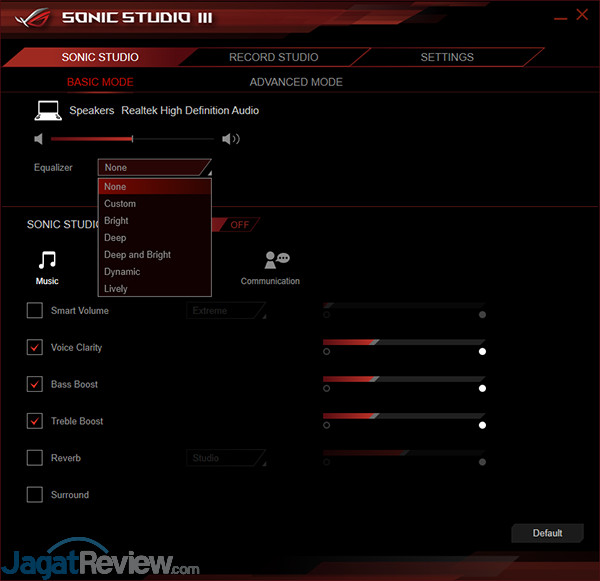Viewport: 600px width, 581px height.
Task: Click the Treble Boost level slider
Action: 404,416
